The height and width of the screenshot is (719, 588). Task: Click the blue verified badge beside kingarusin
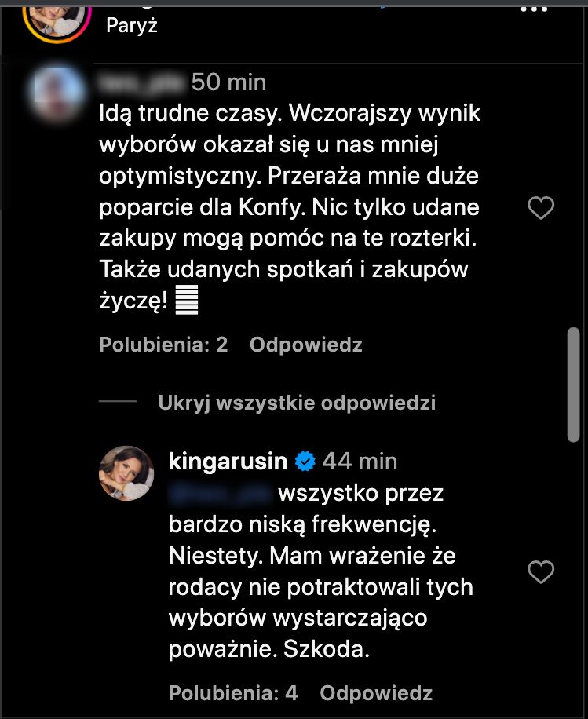(304, 461)
